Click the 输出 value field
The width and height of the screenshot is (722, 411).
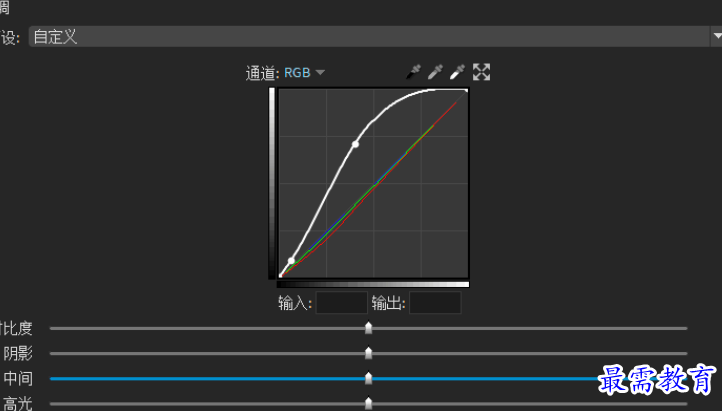(x=435, y=303)
